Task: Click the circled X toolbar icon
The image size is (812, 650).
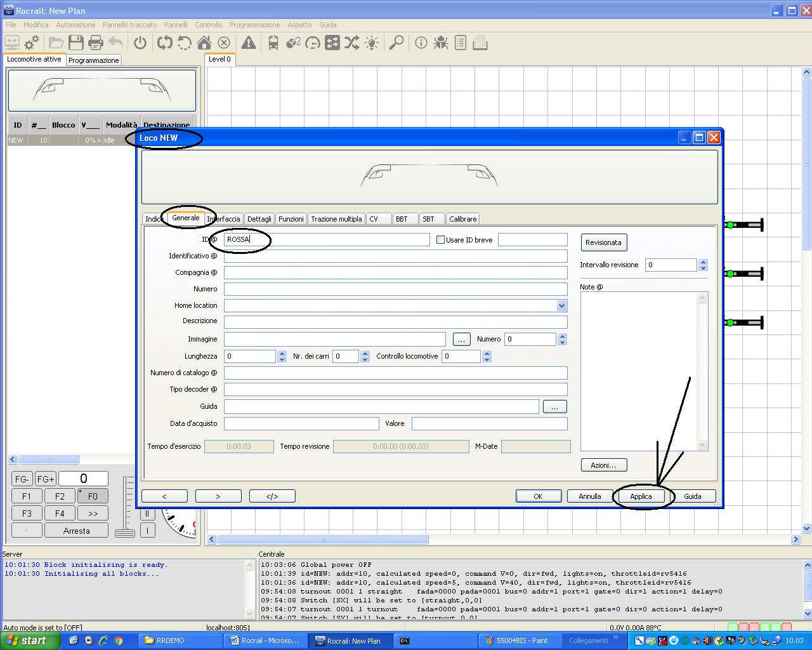Action: pos(224,43)
